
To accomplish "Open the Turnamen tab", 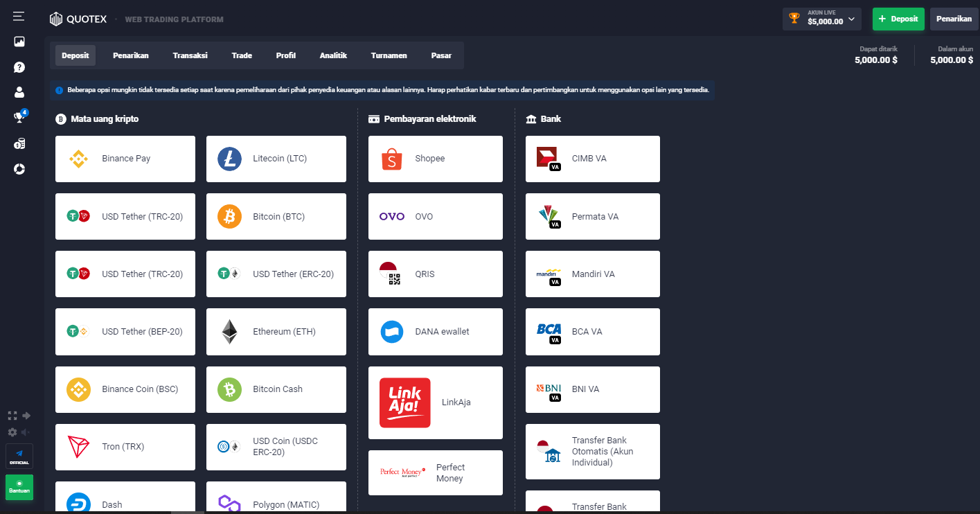I will (389, 55).
